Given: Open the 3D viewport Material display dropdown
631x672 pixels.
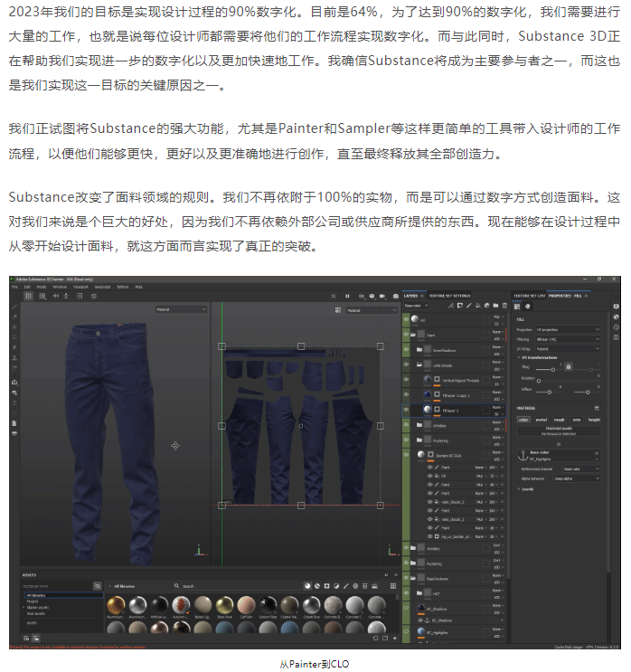Looking at the screenshot, I should 181,309.
